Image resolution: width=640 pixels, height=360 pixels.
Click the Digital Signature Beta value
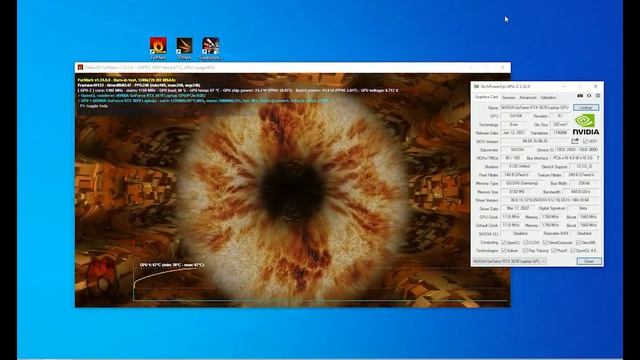pyautogui.click(x=583, y=209)
